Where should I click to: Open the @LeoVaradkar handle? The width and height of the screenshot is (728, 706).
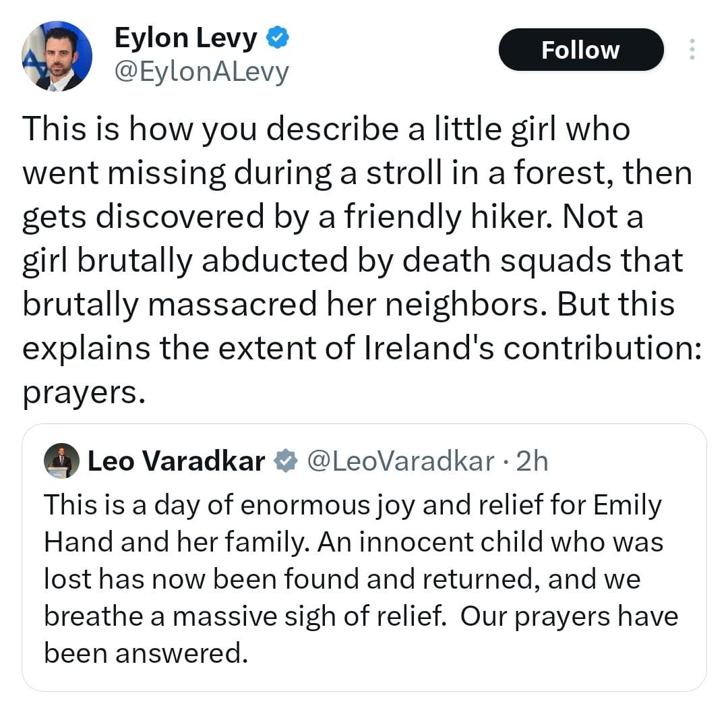pyautogui.click(x=401, y=461)
